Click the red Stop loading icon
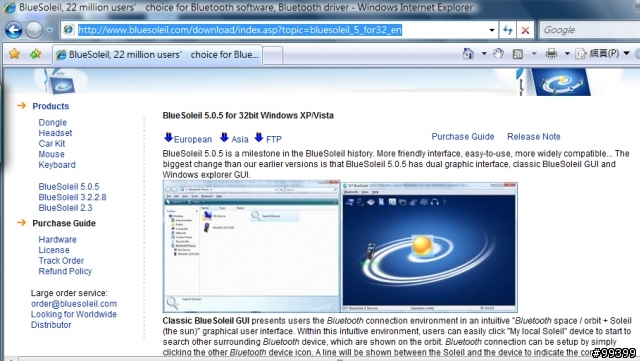 coord(525,30)
